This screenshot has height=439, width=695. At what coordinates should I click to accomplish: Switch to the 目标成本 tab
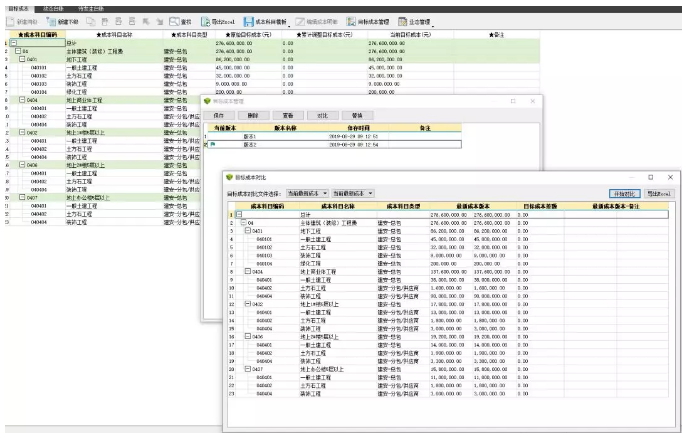point(18,7)
